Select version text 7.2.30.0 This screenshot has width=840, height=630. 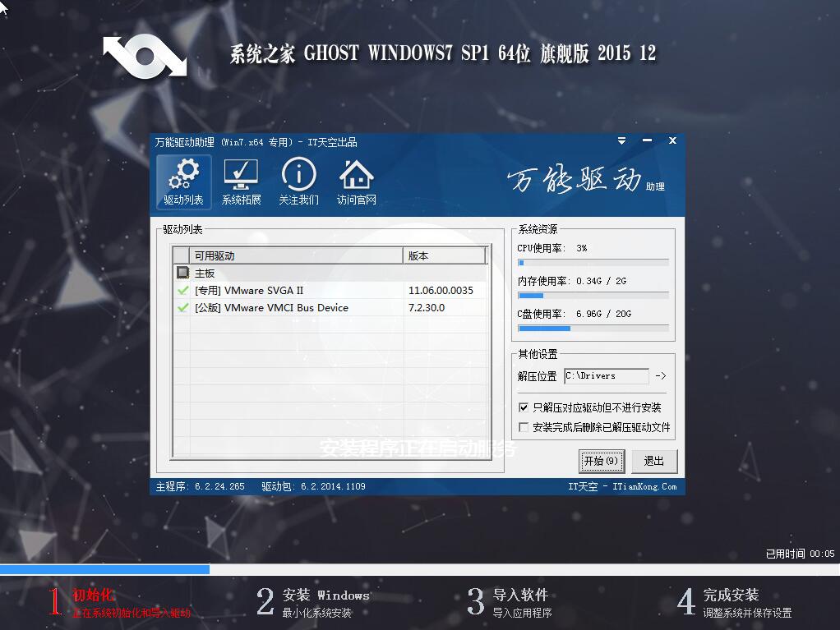click(x=427, y=308)
